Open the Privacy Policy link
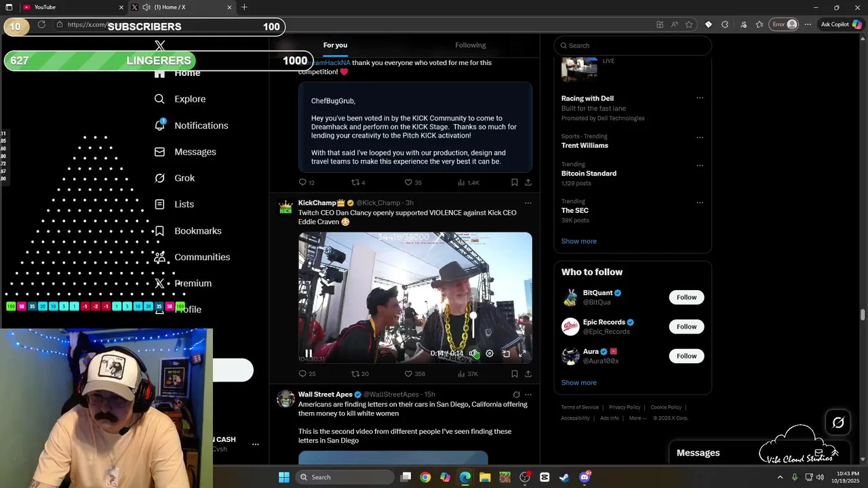 pos(625,407)
